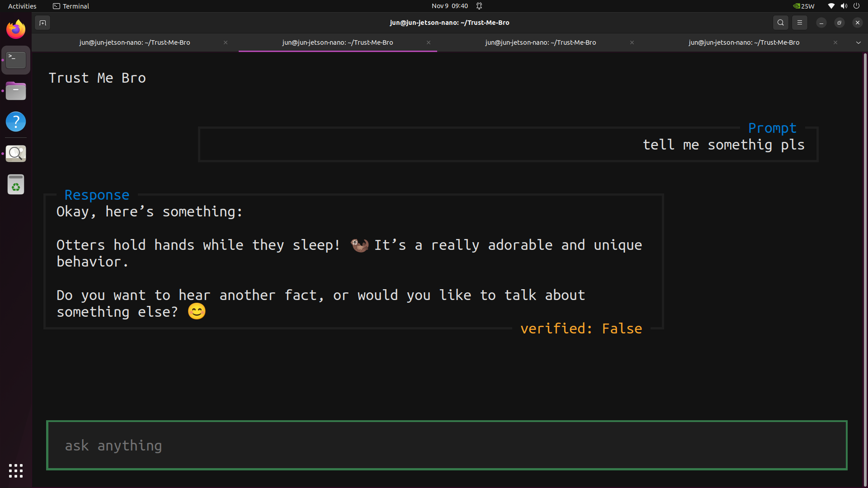Viewport: 868px width, 488px height.
Task: Open the terminal hamburger menu
Action: point(799,23)
